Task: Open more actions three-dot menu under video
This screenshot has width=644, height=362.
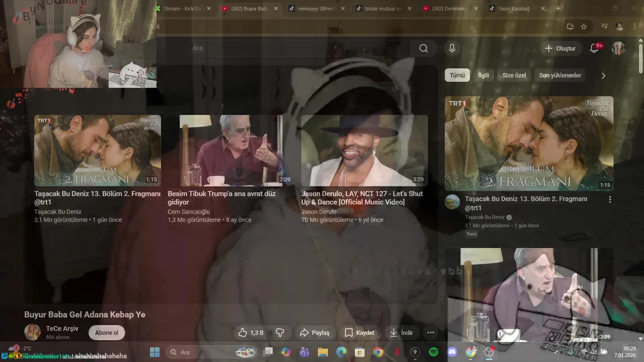Action: tap(430, 333)
